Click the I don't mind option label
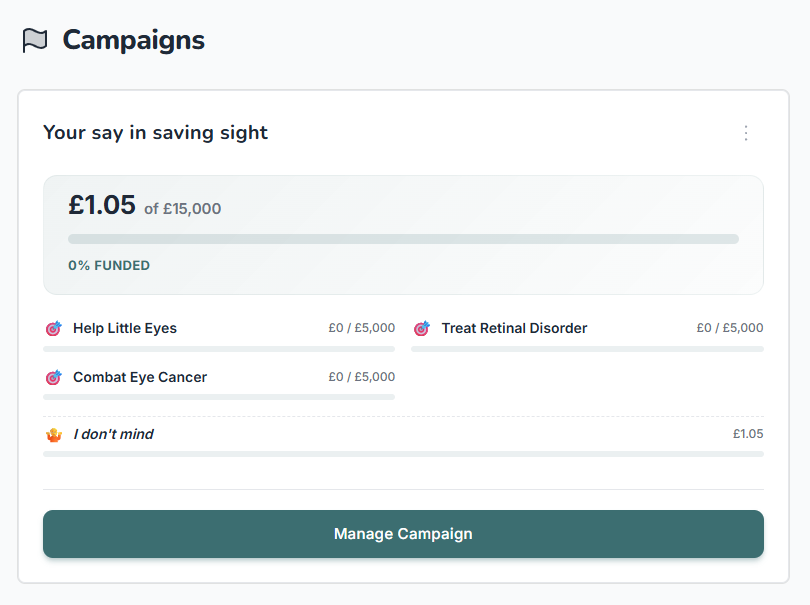Viewport: 810px width, 605px height. (x=113, y=434)
